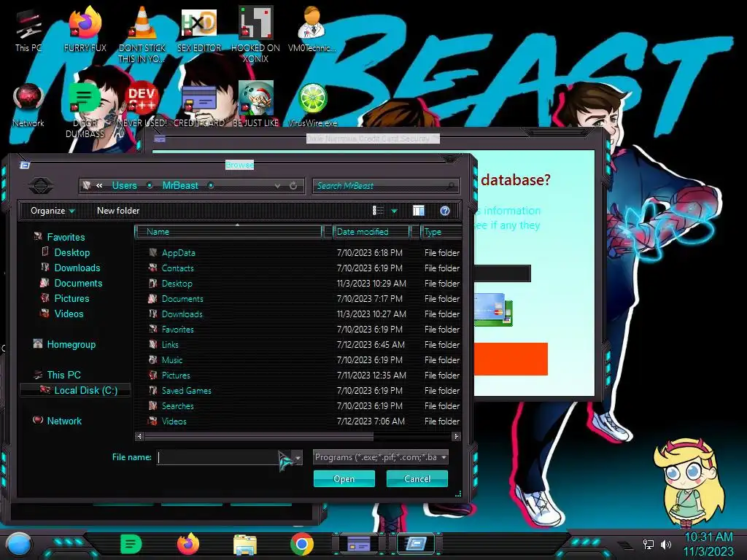Launch Firefox from the taskbar
This screenshot has width=747, height=560.
188,544
